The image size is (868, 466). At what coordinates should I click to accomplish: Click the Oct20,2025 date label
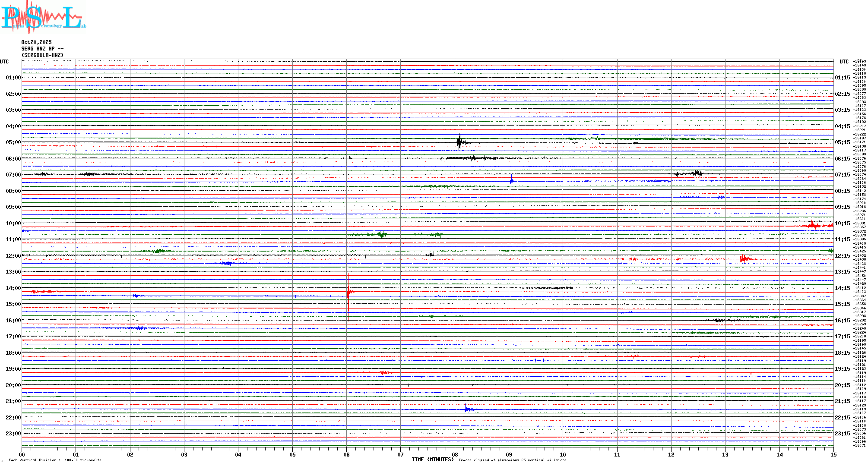pos(36,42)
